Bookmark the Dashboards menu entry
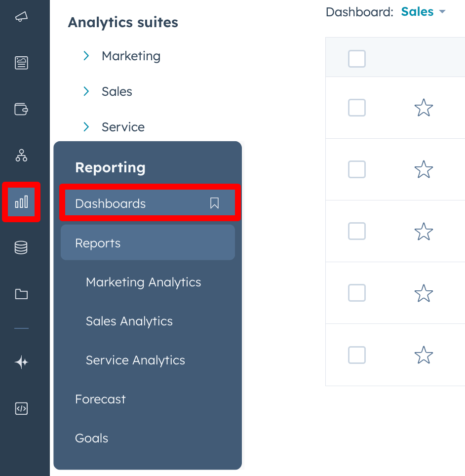The height and width of the screenshot is (476, 465). (214, 203)
